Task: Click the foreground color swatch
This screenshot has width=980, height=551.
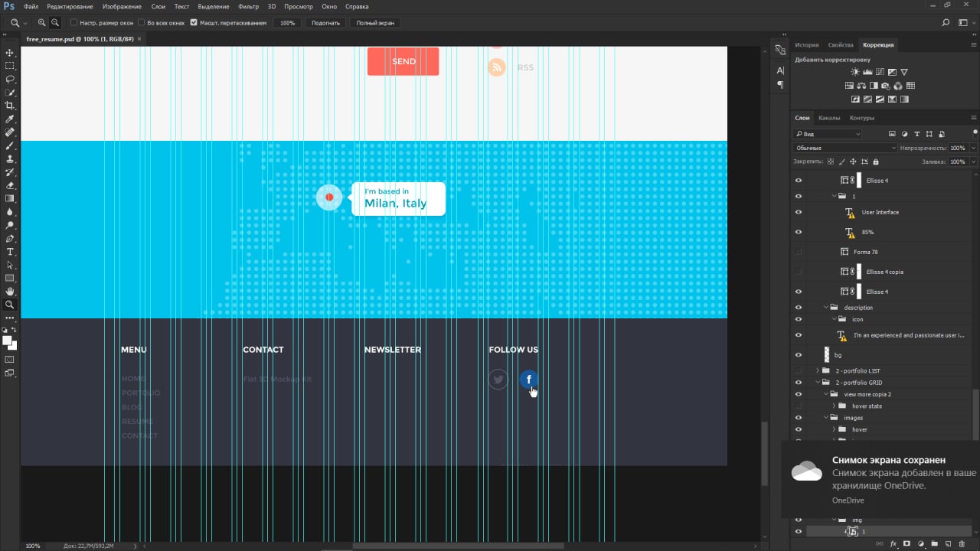Action: tap(8, 341)
